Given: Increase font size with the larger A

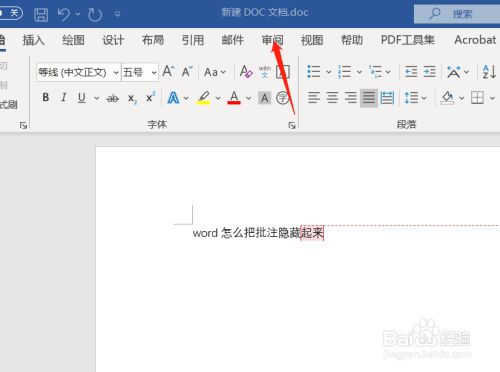Looking at the screenshot, I should [x=168, y=71].
